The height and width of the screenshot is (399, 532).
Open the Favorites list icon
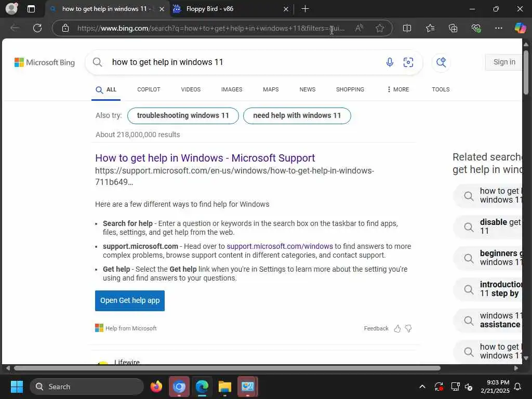point(430,28)
